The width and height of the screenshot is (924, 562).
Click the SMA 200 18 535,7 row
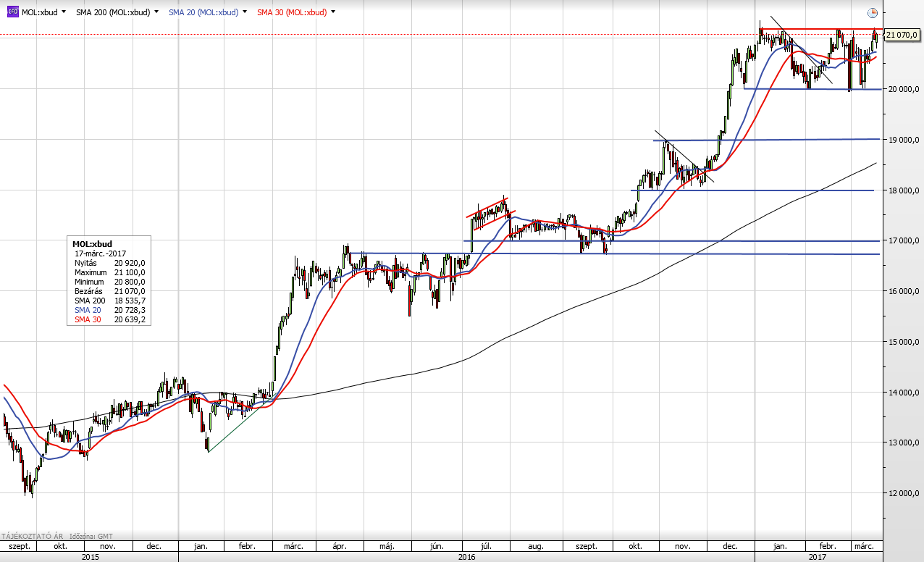click(110, 301)
